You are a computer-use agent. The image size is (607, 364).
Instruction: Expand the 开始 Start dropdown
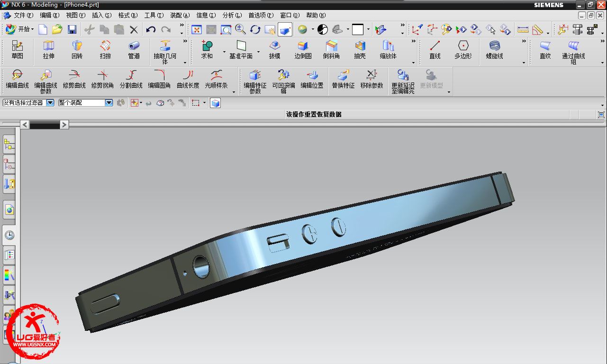[x=33, y=29]
